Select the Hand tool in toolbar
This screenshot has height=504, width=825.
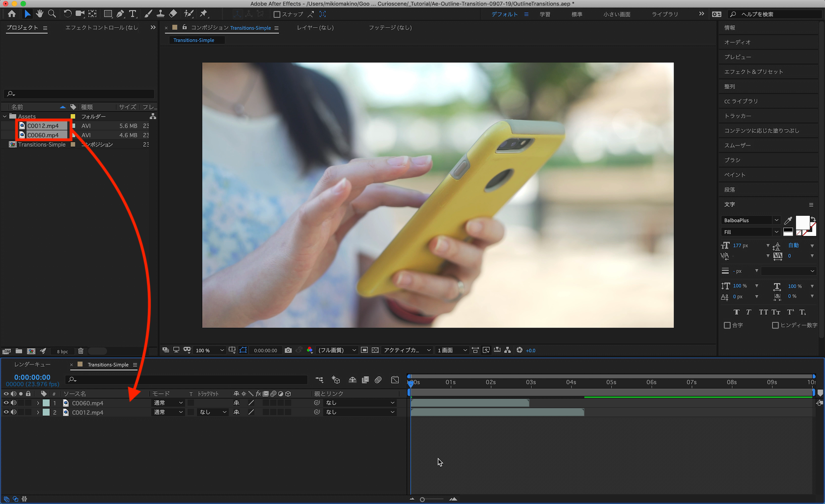(x=40, y=14)
